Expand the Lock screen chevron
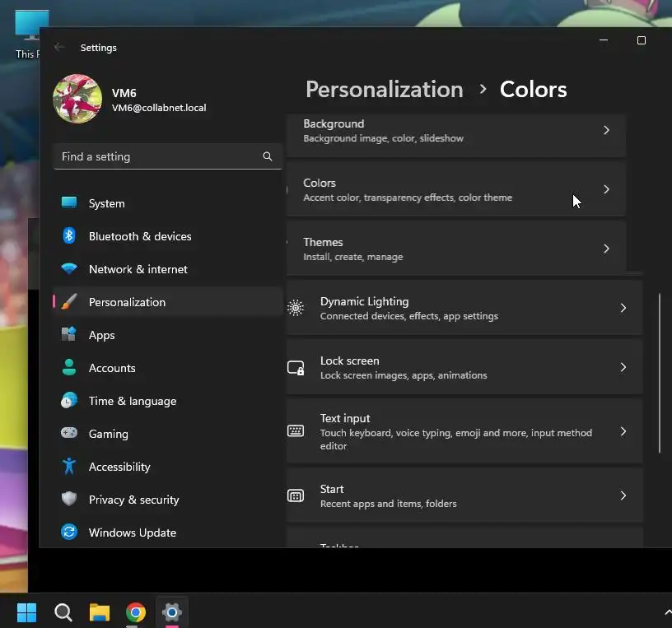 click(x=623, y=367)
